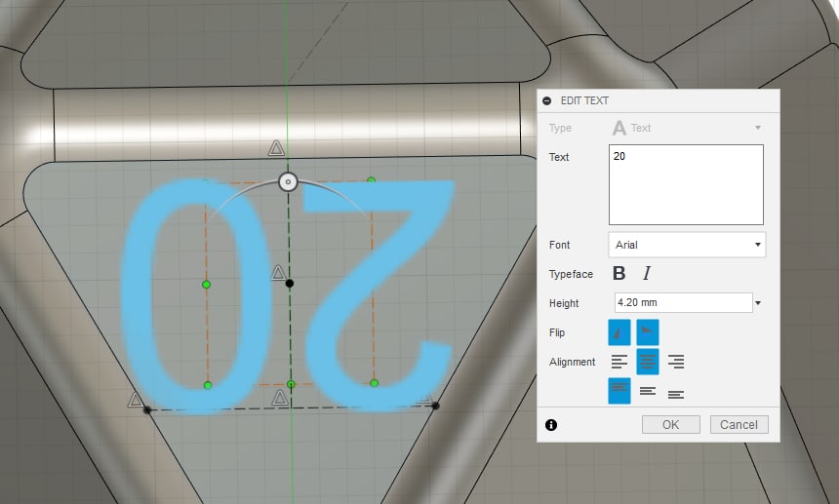Screen dimensions: 839x504
Task: Click the Height field 4.20 mm
Action: click(683, 302)
